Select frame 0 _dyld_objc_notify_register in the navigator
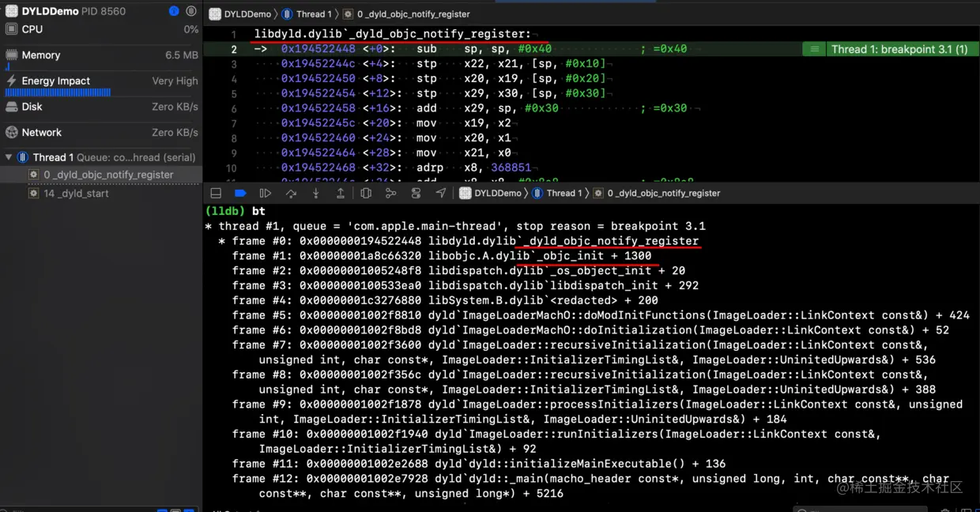The height and width of the screenshot is (512, 980). (101, 175)
